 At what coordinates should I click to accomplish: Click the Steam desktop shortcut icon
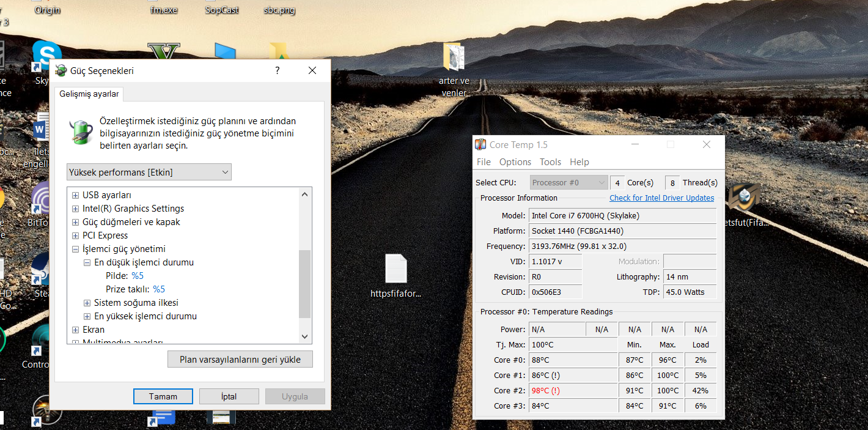click(x=42, y=270)
